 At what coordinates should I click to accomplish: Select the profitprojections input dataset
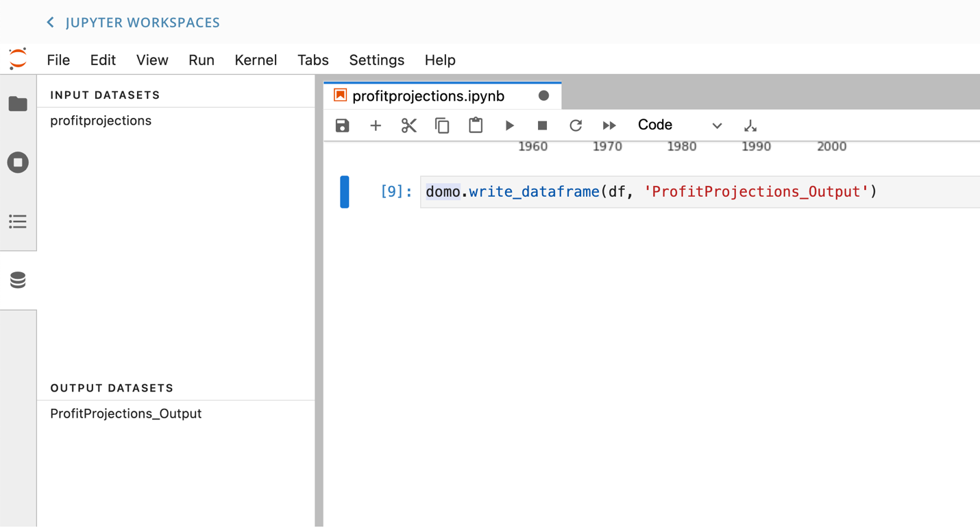click(101, 121)
